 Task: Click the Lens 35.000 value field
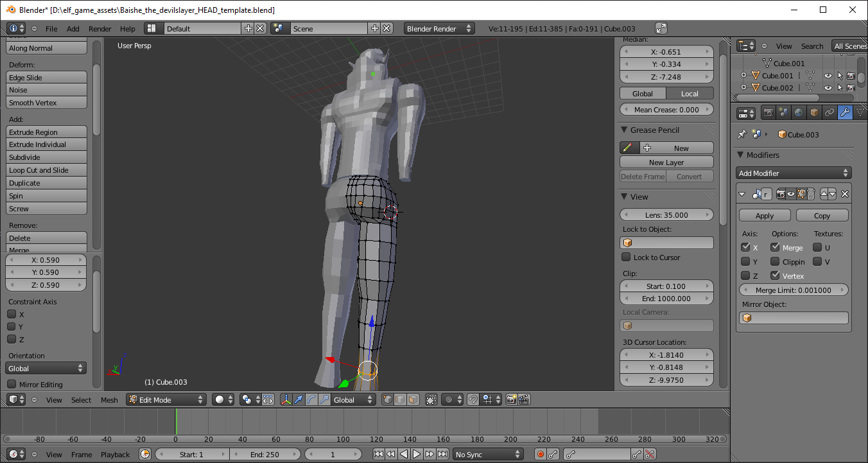[666, 215]
